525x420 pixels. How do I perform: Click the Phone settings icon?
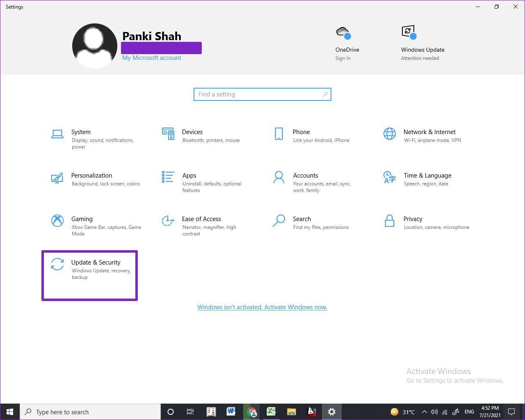point(278,134)
